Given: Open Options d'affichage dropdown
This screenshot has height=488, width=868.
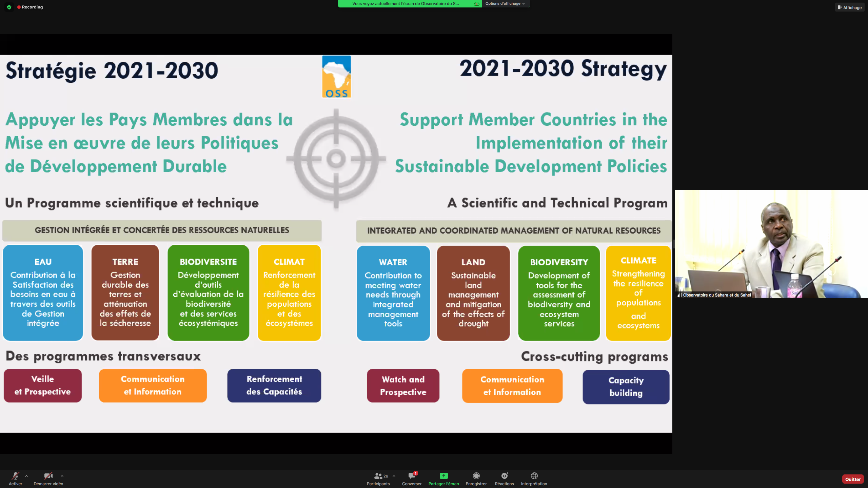Looking at the screenshot, I should pyautogui.click(x=505, y=3).
